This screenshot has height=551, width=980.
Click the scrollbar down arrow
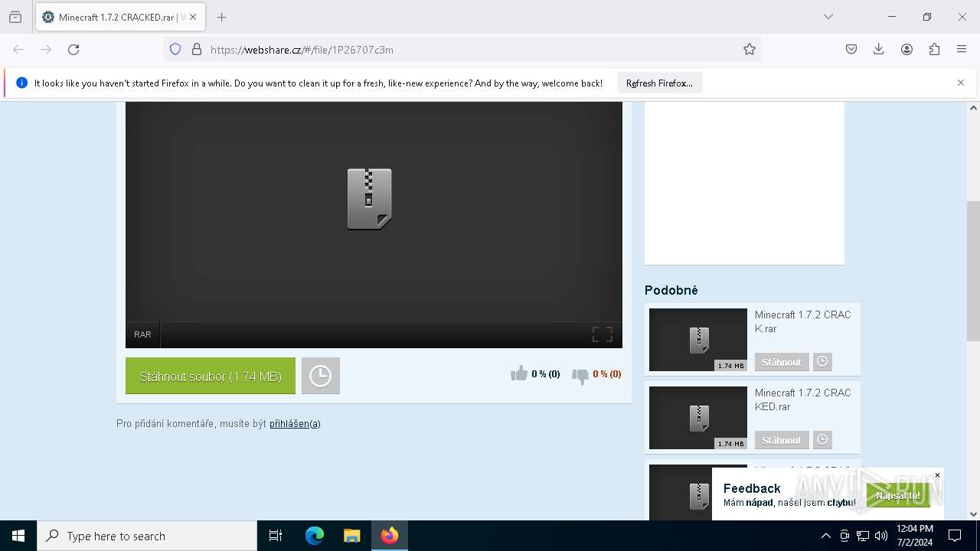click(x=973, y=514)
